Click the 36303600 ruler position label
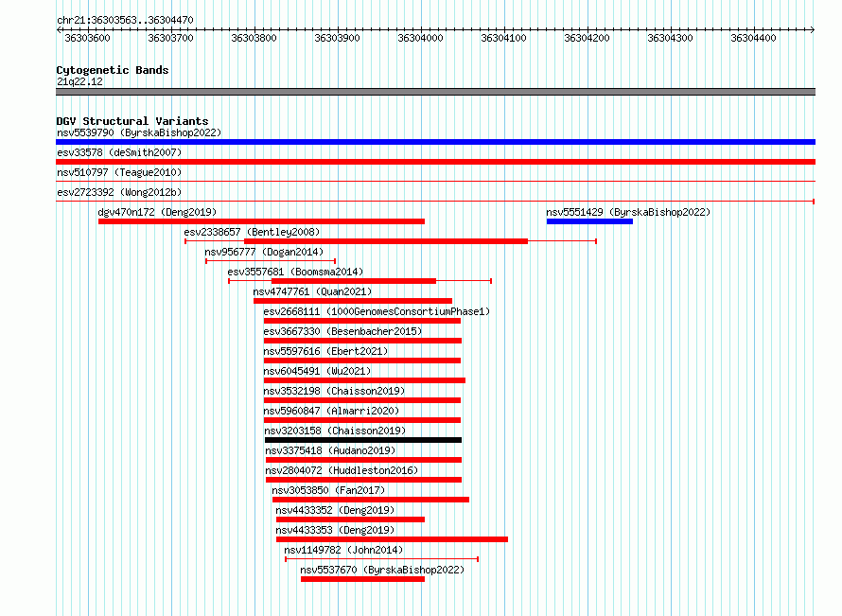Viewport: 842px width, 616px height. tap(88, 38)
